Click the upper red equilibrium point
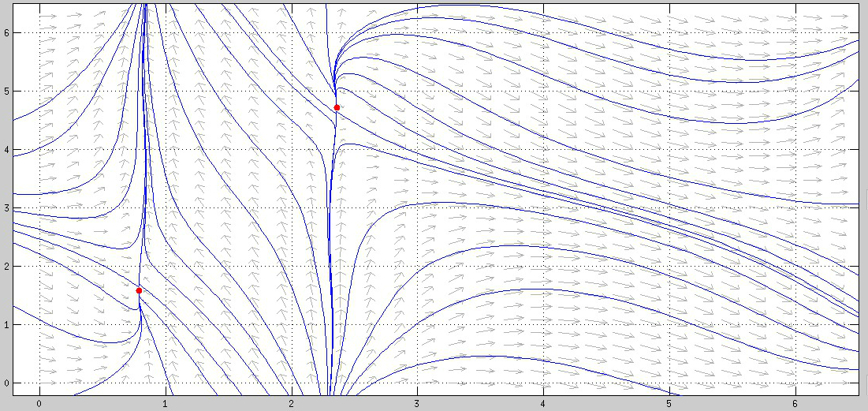 [337, 107]
